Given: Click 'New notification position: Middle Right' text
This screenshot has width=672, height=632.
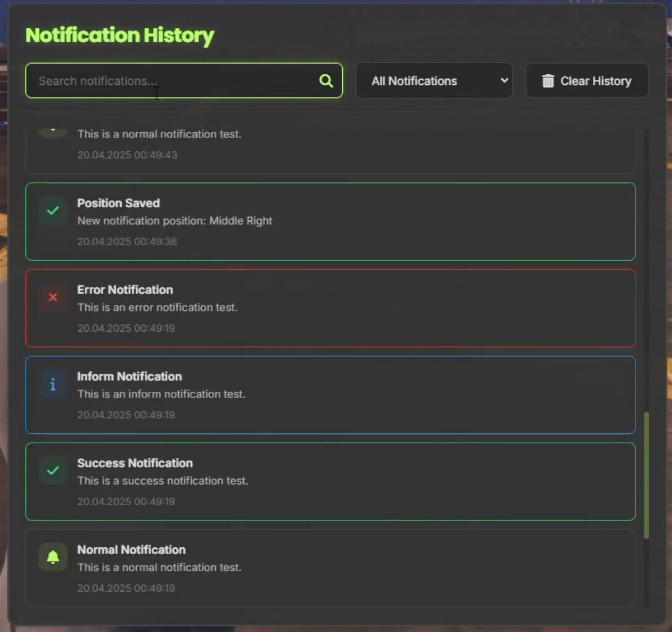Looking at the screenshot, I should 174,221.
